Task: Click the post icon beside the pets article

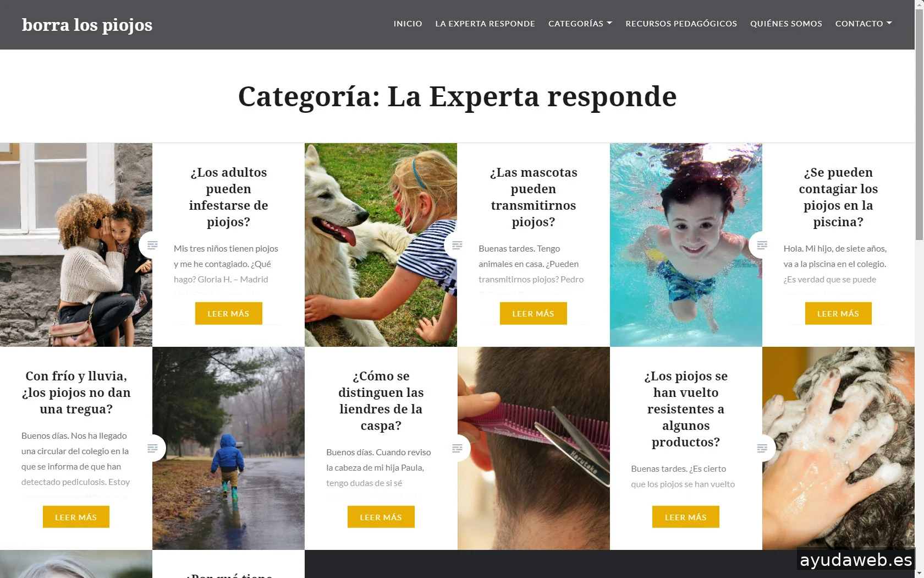Action: tap(457, 245)
